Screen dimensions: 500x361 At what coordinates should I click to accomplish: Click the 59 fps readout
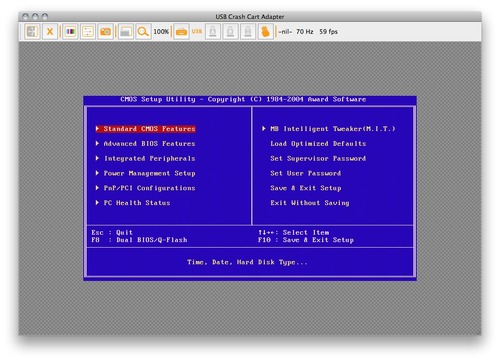coord(328,32)
